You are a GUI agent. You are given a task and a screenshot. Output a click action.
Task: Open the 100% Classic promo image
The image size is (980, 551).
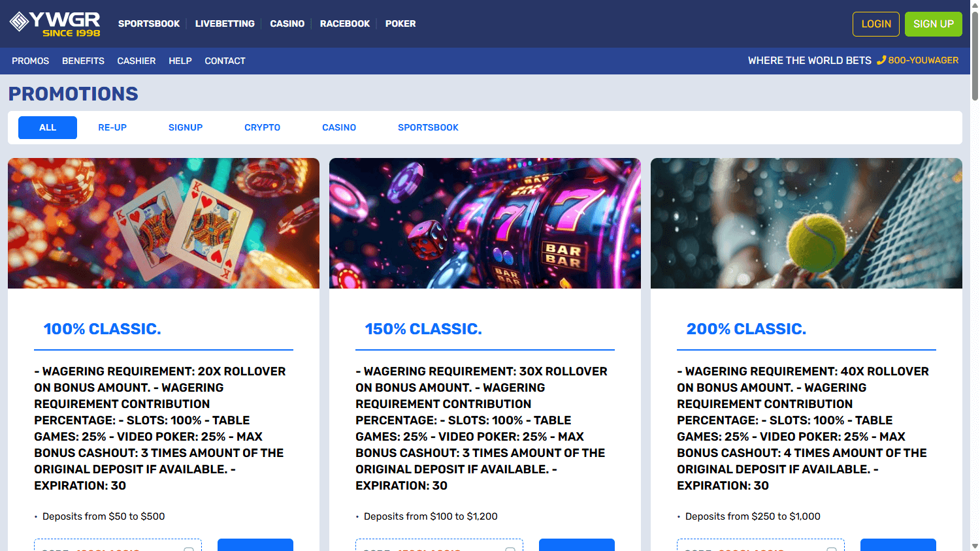(x=163, y=223)
